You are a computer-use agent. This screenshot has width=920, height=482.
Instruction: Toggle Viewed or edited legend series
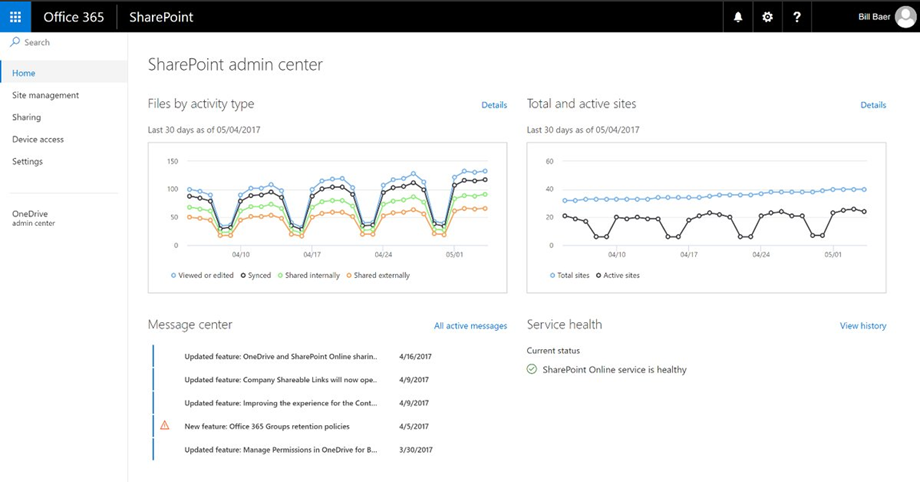(202, 275)
